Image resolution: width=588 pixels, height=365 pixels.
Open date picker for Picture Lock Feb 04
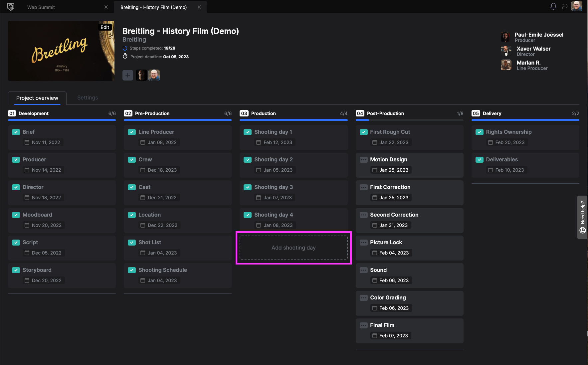pyautogui.click(x=391, y=253)
